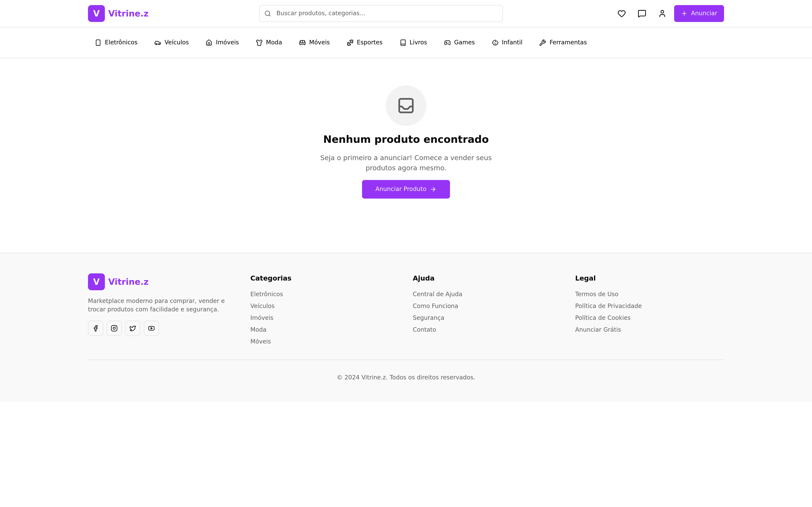
Task: Open Política de Privacidade link
Action: (608, 306)
